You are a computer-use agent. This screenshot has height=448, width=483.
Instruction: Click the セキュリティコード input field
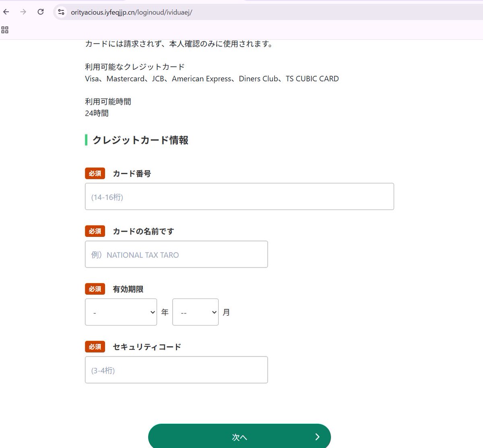(176, 369)
